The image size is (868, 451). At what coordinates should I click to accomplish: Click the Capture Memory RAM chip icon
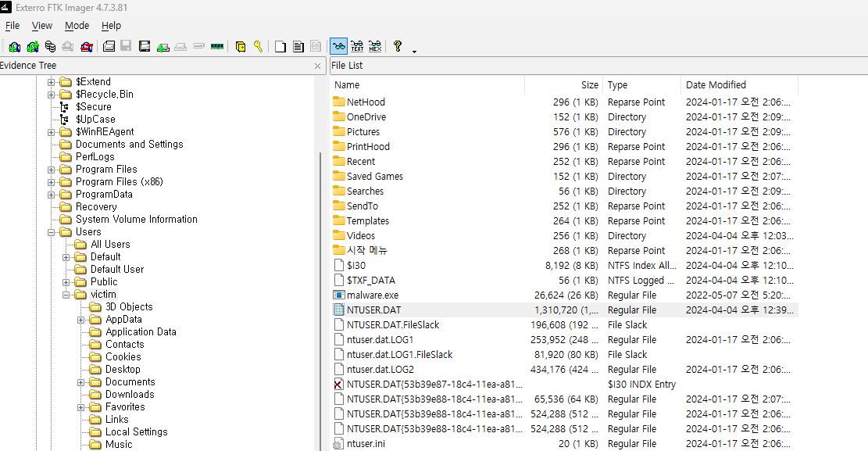pos(217,47)
